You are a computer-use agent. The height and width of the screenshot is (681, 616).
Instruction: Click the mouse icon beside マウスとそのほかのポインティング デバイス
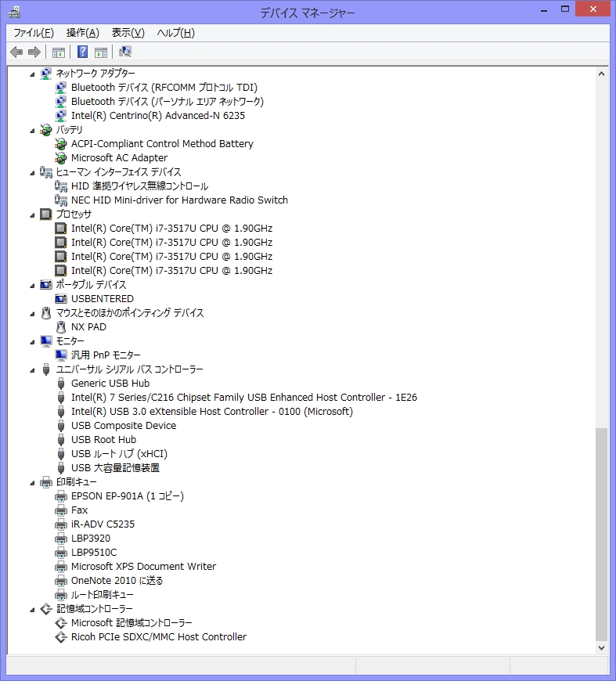coord(45,313)
